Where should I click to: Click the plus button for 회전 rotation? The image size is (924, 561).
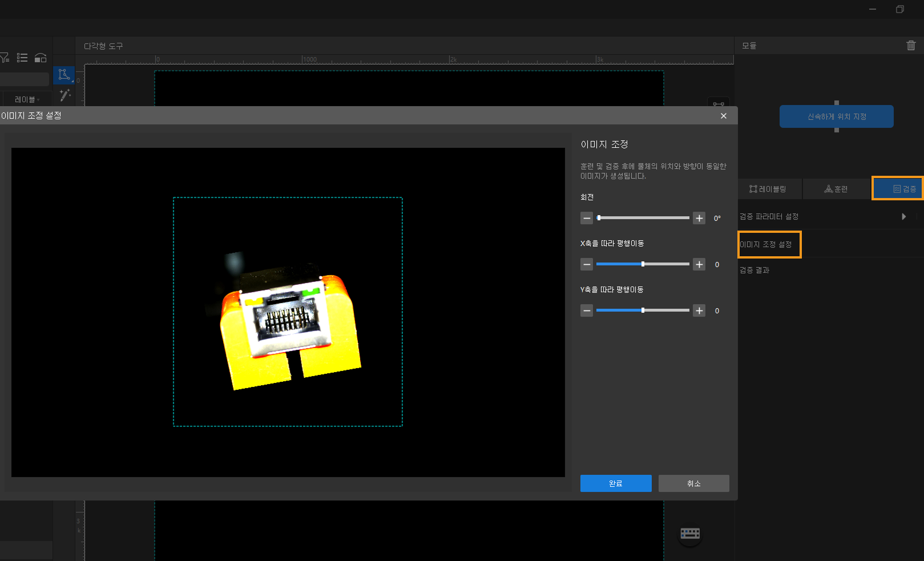click(699, 218)
